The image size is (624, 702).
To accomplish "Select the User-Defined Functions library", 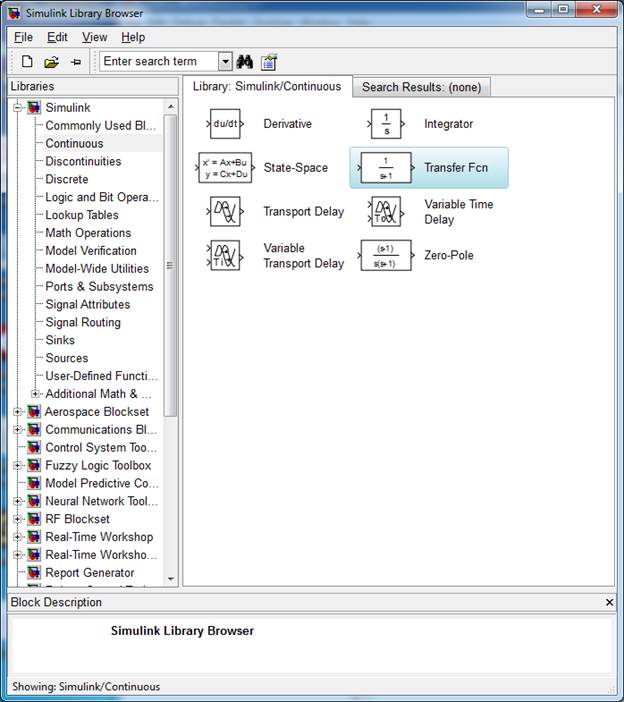I will (102, 376).
